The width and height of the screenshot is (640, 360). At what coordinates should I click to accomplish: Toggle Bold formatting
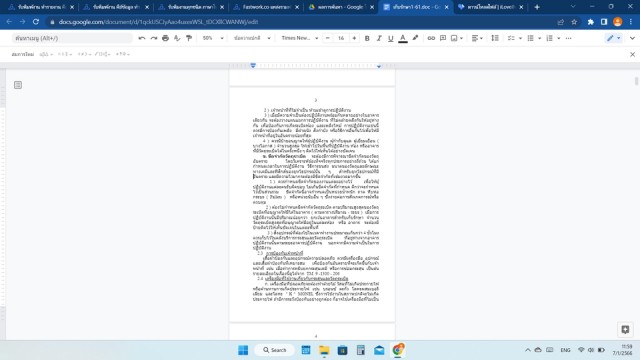367,38
